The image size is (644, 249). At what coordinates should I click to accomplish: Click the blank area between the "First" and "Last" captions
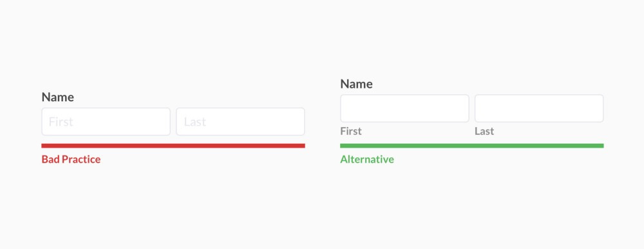pos(418,132)
